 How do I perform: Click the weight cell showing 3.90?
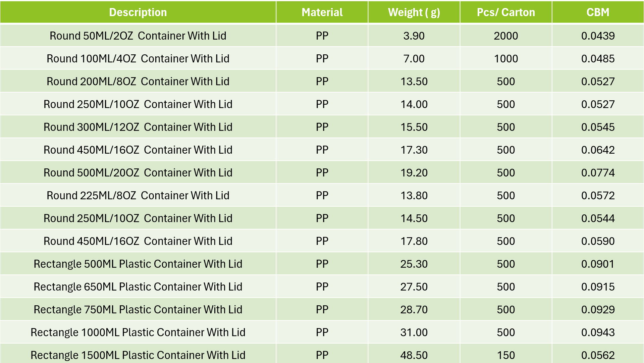(414, 36)
